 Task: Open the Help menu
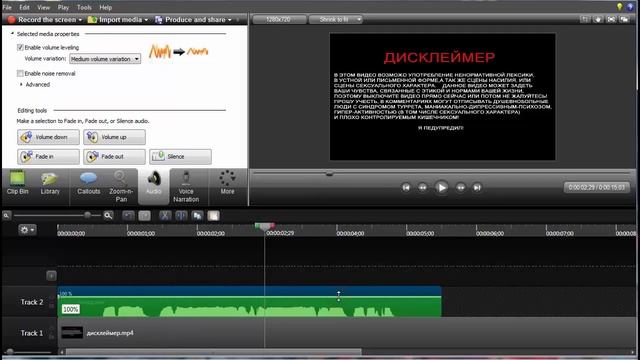[x=106, y=7]
